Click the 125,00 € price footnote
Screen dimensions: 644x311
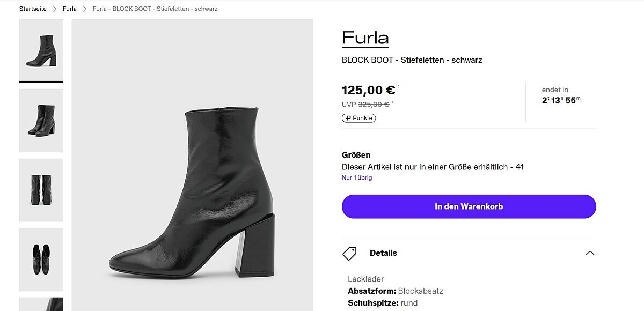pyautogui.click(x=399, y=87)
